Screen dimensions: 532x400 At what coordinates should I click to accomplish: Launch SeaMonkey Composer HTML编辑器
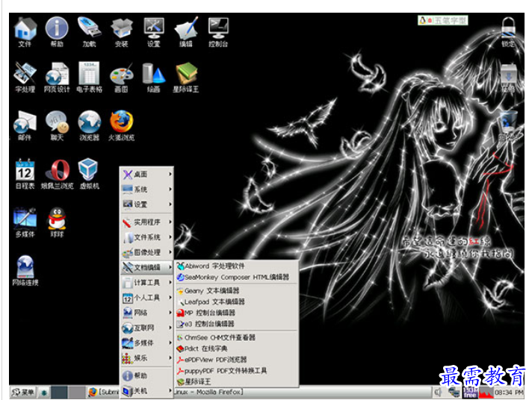point(236,278)
